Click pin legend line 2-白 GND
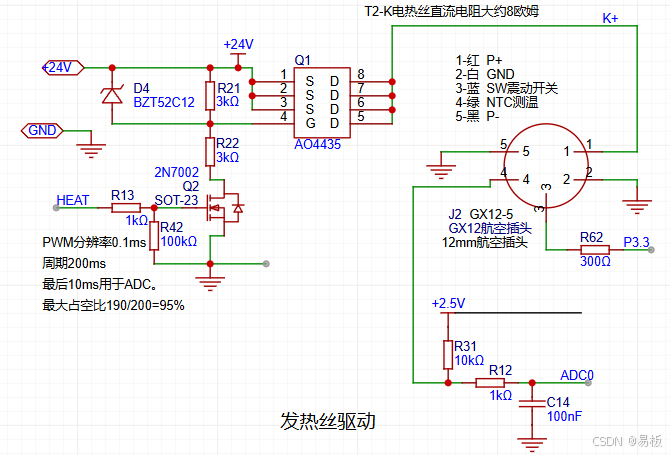 coord(485,74)
